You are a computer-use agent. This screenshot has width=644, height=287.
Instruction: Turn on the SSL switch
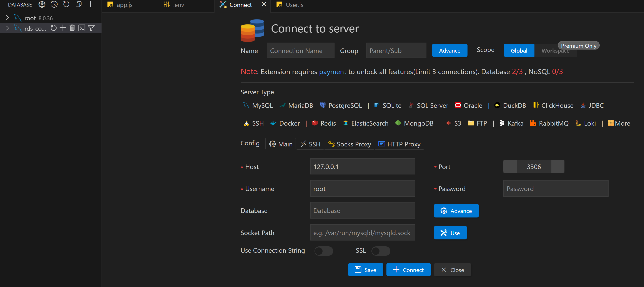pyautogui.click(x=381, y=251)
